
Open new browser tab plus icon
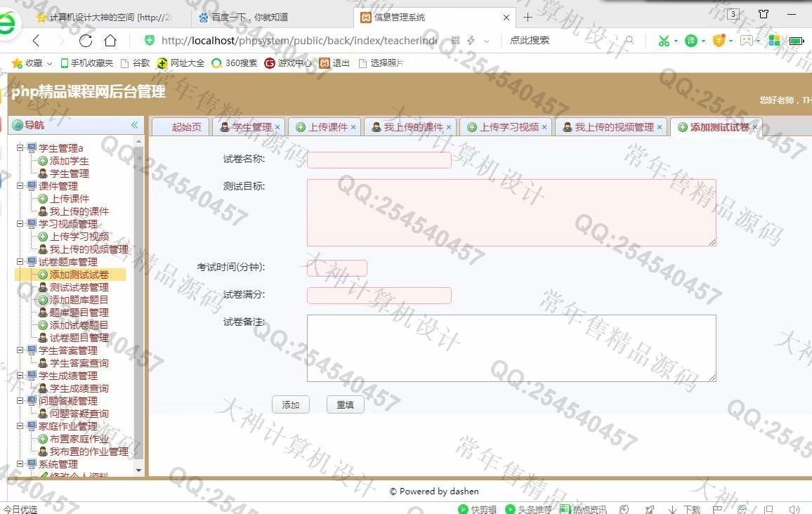tap(528, 18)
